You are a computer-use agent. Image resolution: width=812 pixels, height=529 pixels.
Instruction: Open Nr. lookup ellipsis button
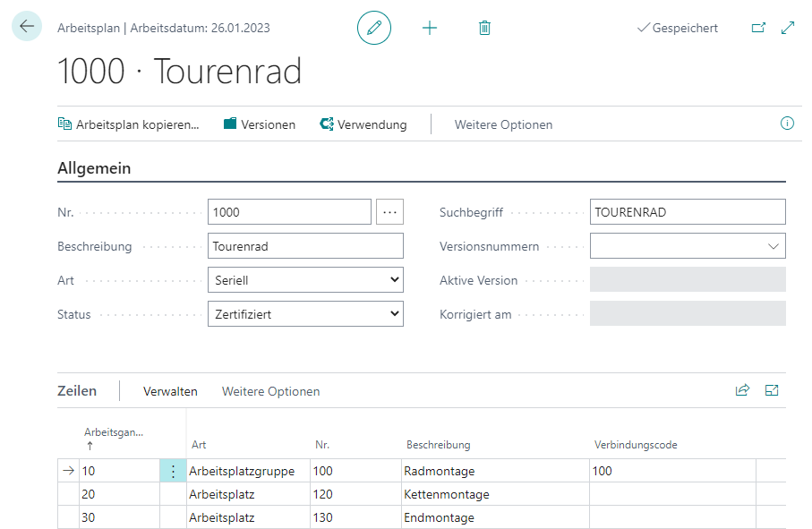389,212
